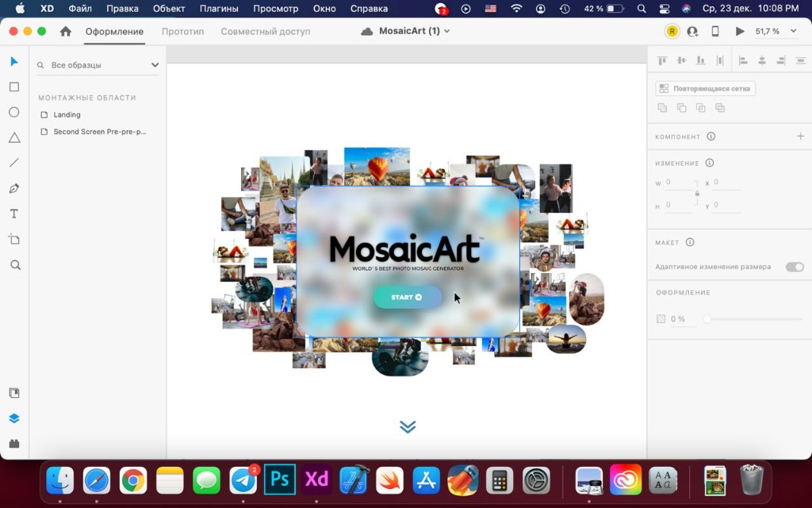Switch to the Совместный доступ tab
Image resolution: width=812 pixels, height=508 pixels.
coord(266,32)
